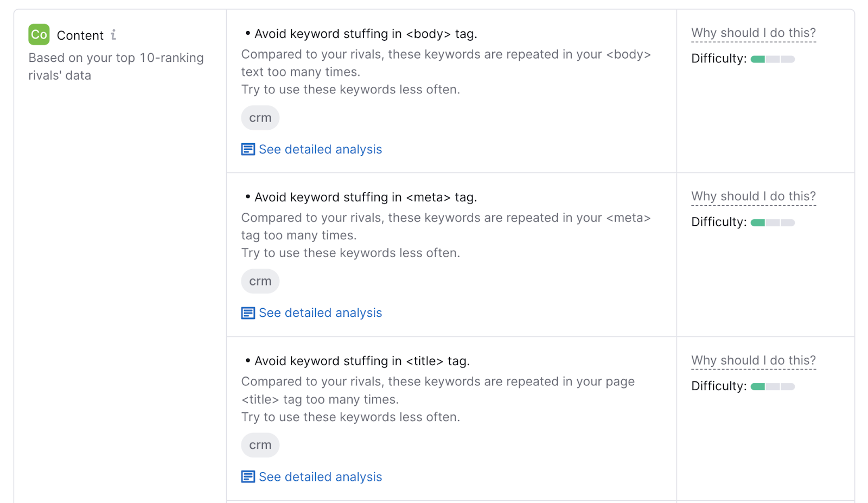The image size is (868, 503).
Task: Open 'Why should I do this?' for body tag
Action: click(x=753, y=33)
